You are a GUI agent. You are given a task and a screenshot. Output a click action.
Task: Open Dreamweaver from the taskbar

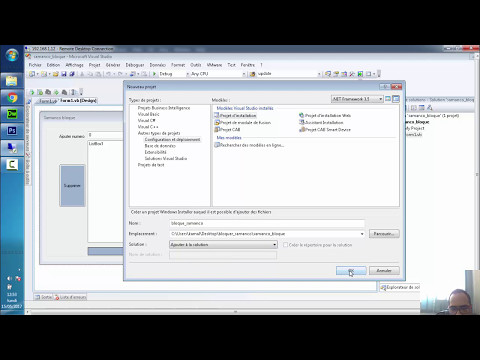tap(12, 114)
